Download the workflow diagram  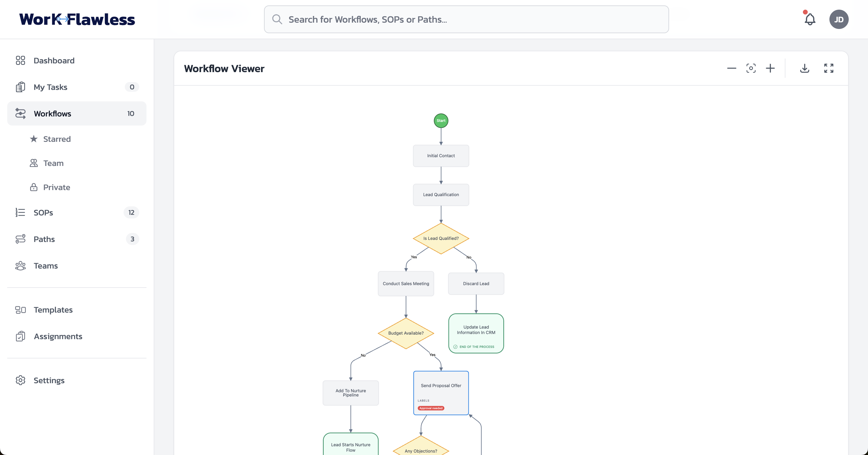click(805, 68)
